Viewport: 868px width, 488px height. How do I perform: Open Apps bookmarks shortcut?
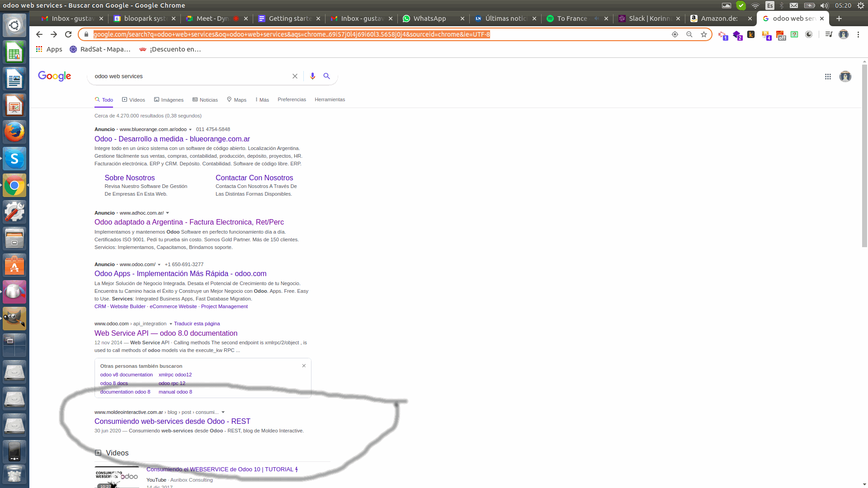click(x=49, y=49)
